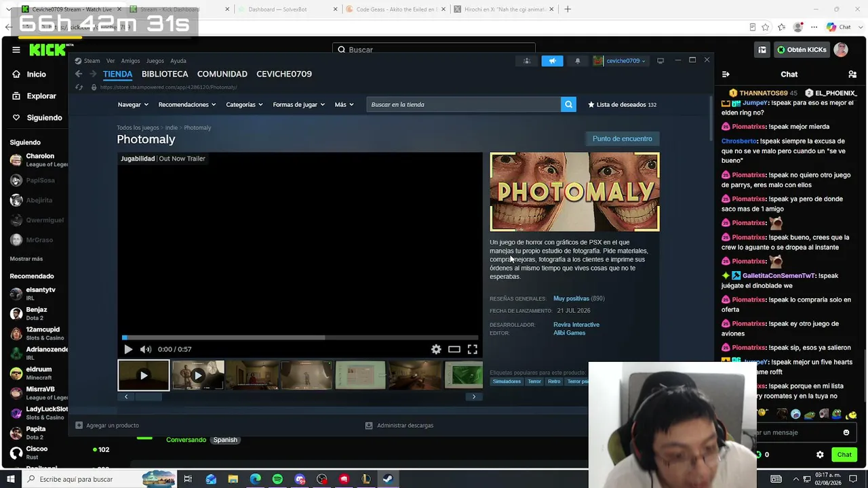
Task: Open File Explorer from taskbar
Action: [233, 479]
